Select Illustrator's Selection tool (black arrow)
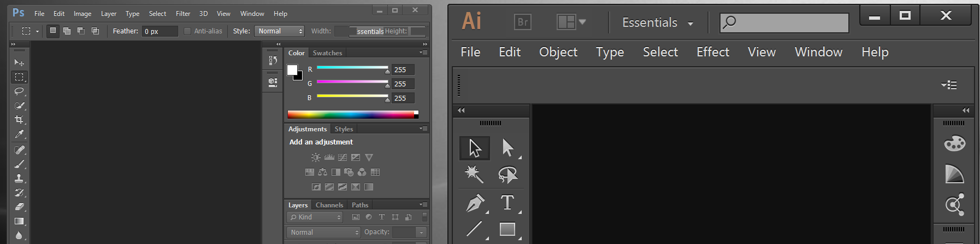The width and height of the screenshot is (980, 244). tap(475, 148)
